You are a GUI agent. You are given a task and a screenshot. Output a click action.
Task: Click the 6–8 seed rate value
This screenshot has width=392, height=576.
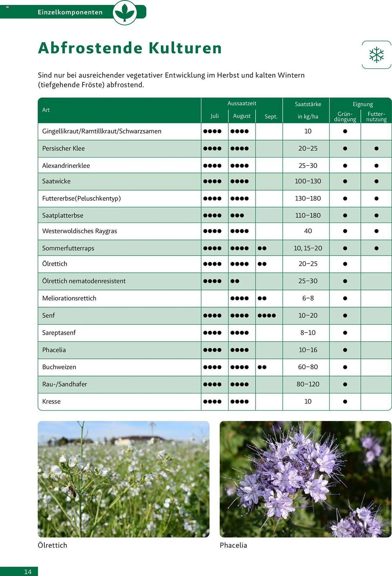[x=308, y=298]
